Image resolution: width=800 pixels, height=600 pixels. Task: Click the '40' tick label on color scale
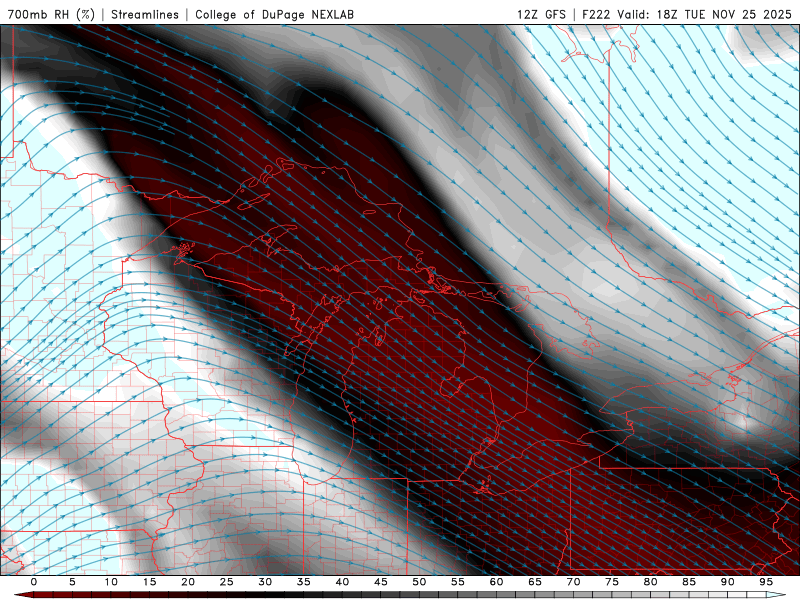point(342,582)
